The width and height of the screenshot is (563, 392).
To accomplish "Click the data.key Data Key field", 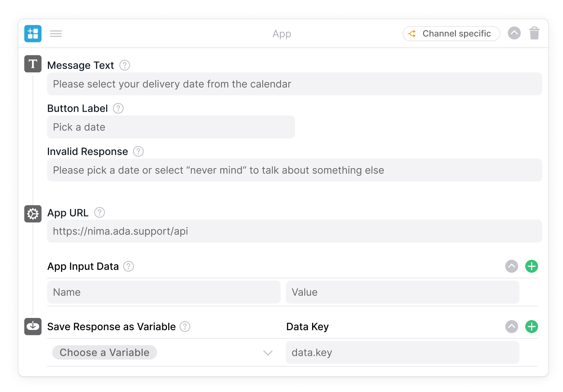I will pos(402,353).
